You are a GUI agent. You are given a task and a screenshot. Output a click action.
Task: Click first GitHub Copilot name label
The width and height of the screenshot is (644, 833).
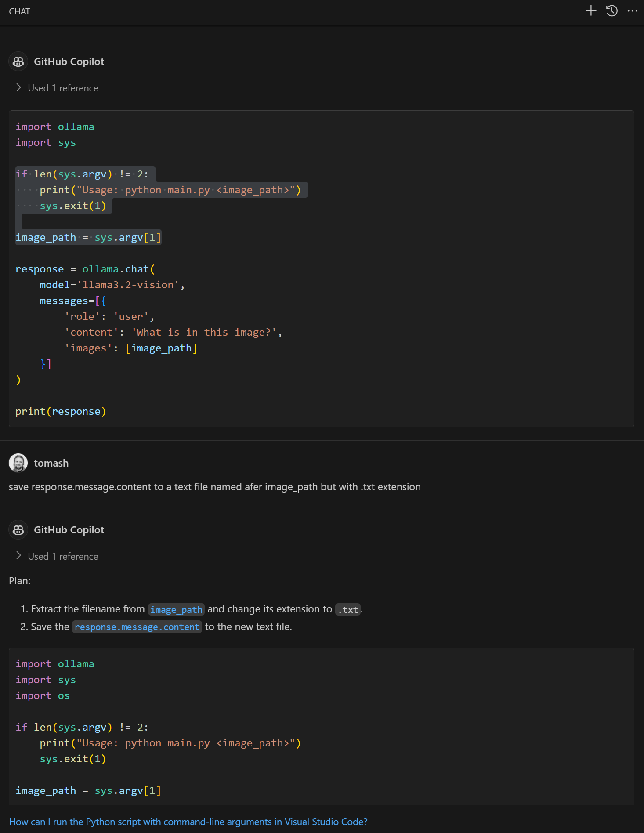pyautogui.click(x=69, y=62)
